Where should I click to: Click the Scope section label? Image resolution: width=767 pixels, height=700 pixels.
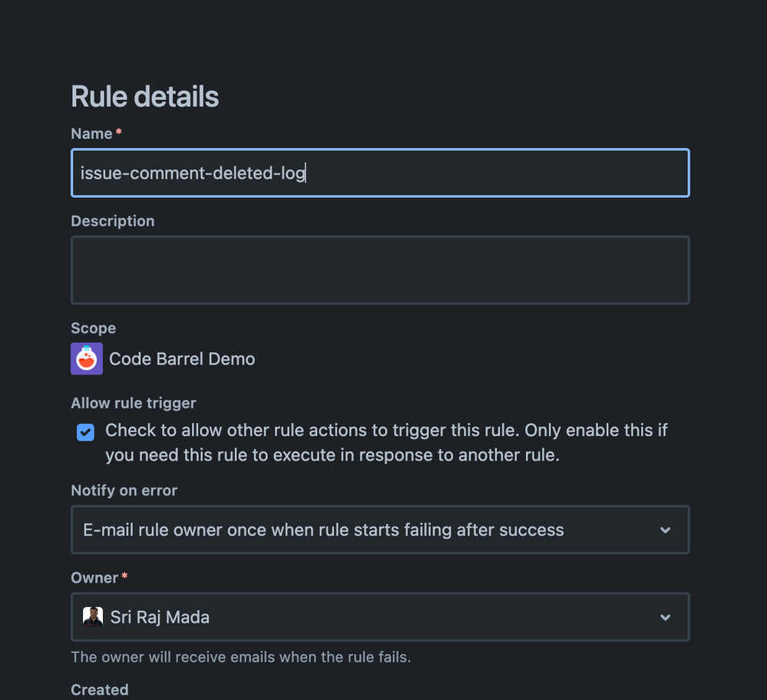point(94,329)
